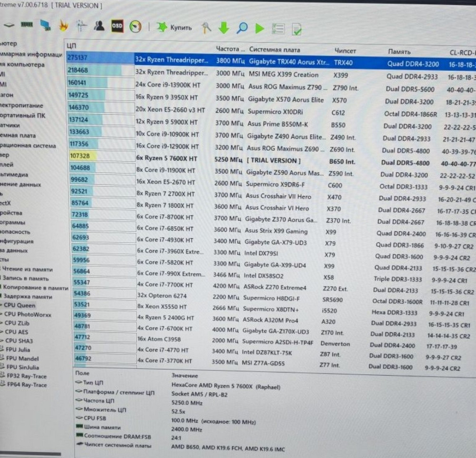Viewport: 476px width, 458px height.
Task: Open the memory module benchmark icon
Action: click(x=27, y=24)
